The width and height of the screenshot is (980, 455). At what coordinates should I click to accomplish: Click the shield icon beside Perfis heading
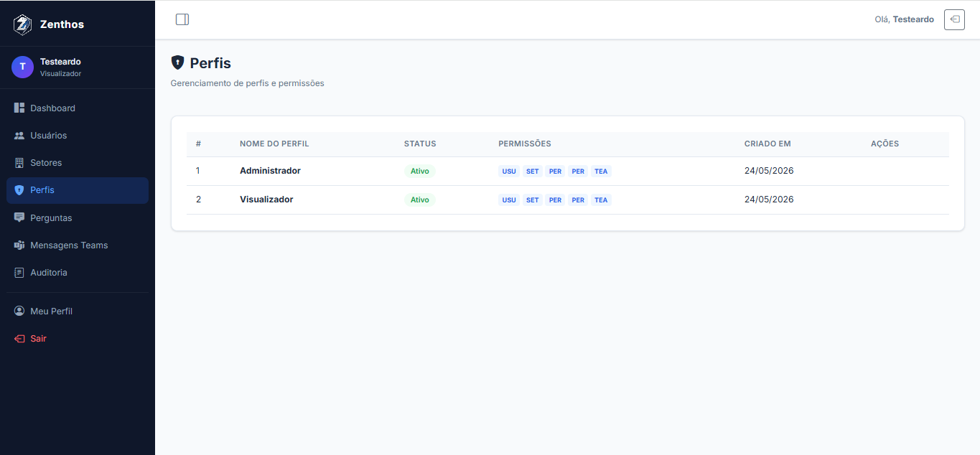(x=178, y=62)
